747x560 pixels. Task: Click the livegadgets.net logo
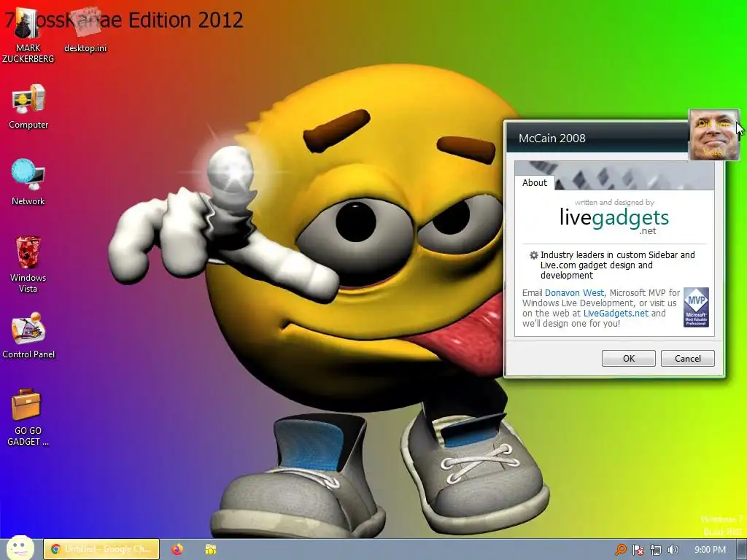coord(614,221)
